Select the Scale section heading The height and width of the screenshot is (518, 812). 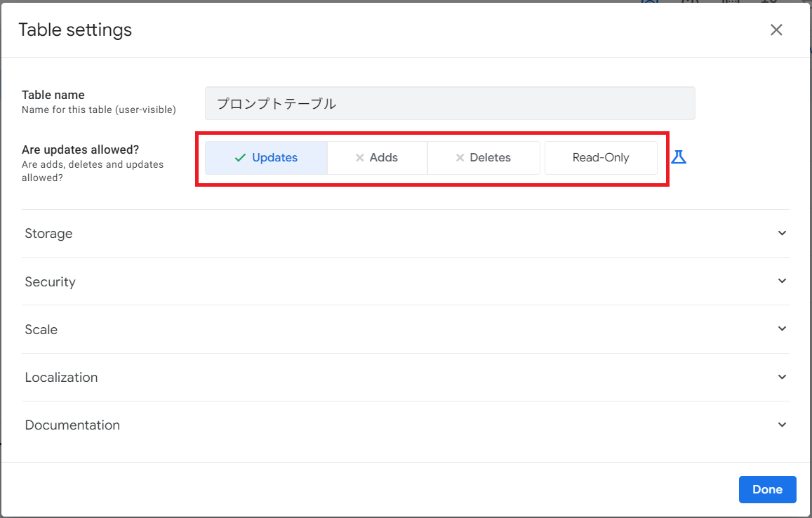point(41,329)
